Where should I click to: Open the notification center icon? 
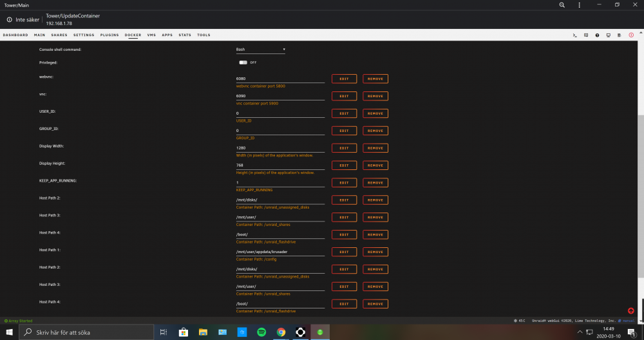tap(632, 332)
